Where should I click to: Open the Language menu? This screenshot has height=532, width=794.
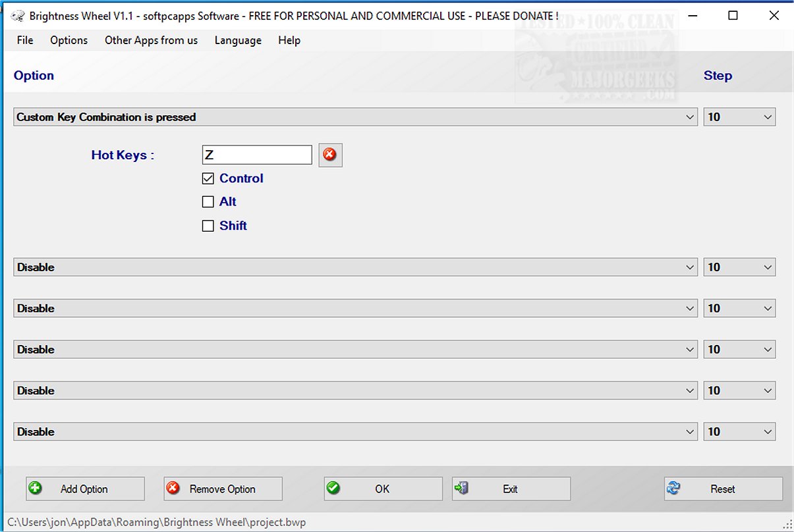(238, 40)
